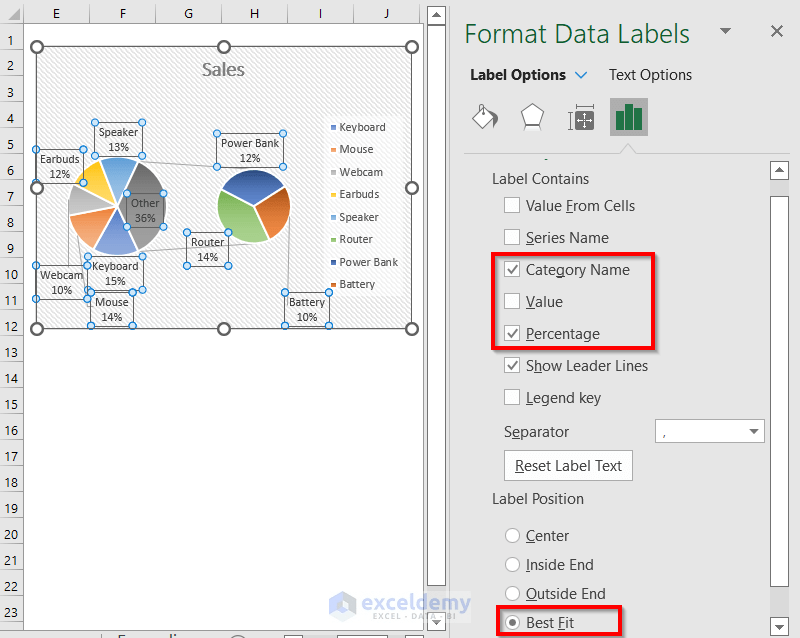Expand the Label Options dropdown chevron
Viewport: 800px width, 638px height.
(582, 75)
